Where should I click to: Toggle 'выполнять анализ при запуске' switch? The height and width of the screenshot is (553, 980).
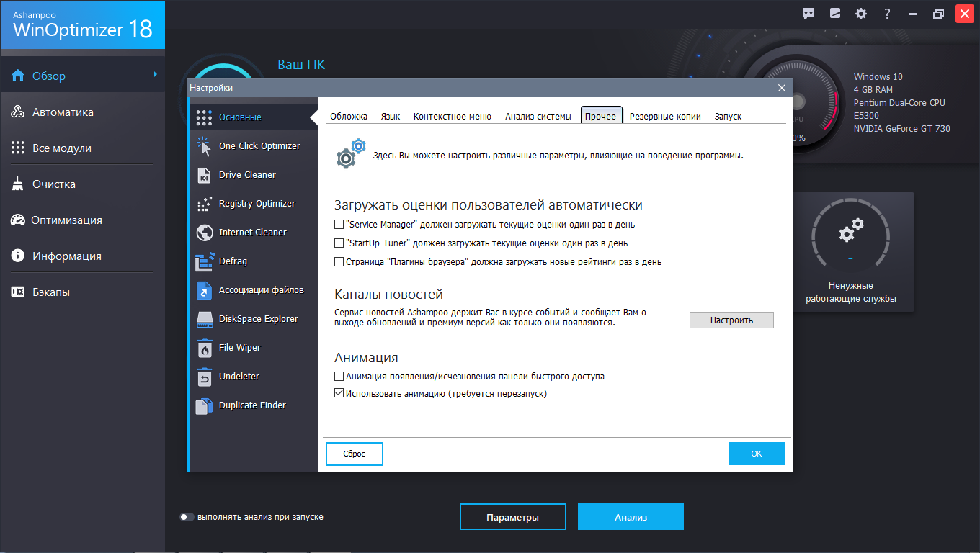point(187,517)
